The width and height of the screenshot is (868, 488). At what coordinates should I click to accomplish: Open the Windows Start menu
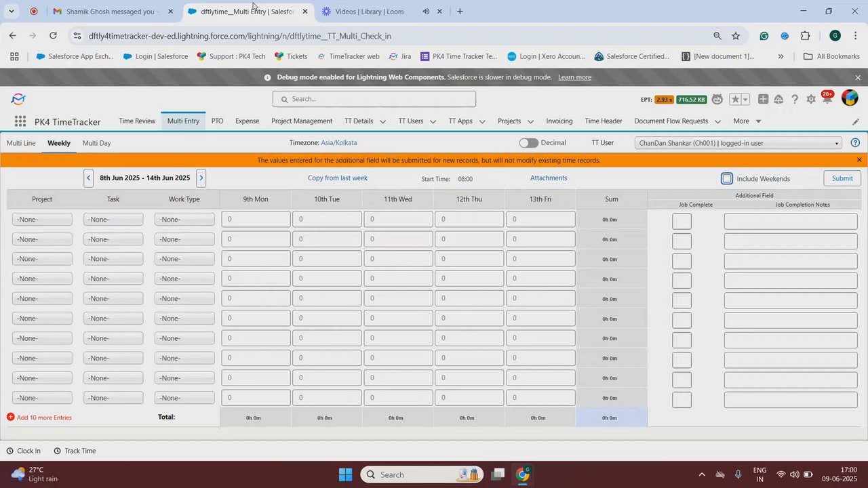(x=345, y=474)
